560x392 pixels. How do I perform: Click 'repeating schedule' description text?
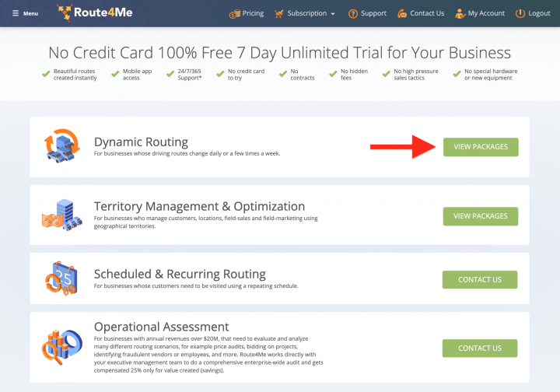coord(196,286)
